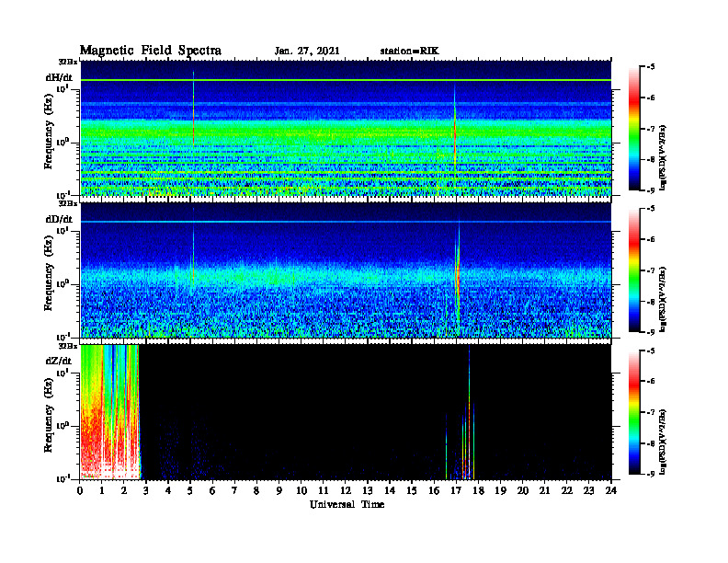Screen dimensions: 728x563
Task: Click the dD/dt panel color scale bar
Action: coord(634,270)
